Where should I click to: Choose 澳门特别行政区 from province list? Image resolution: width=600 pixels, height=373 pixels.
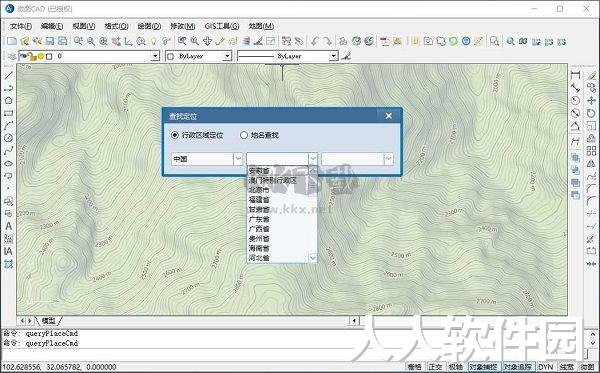point(272,180)
